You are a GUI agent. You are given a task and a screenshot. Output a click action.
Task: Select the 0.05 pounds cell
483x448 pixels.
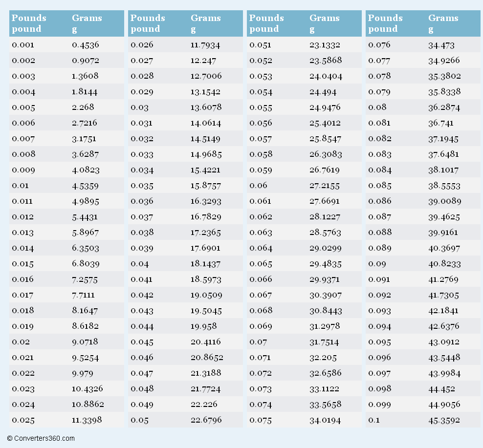[x=139, y=420]
